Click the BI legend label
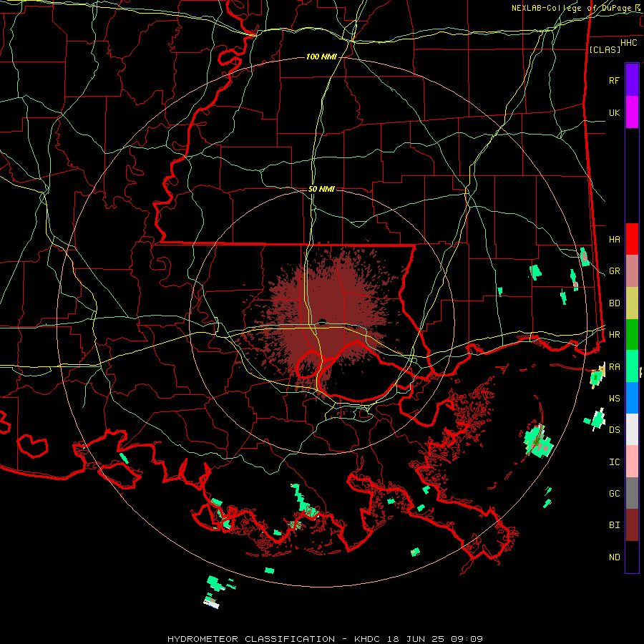 pyautogui.click(x=615, y=525)
